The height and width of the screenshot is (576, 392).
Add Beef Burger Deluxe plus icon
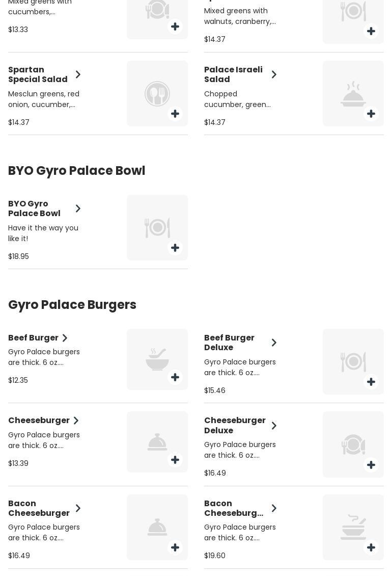point(371,382)
